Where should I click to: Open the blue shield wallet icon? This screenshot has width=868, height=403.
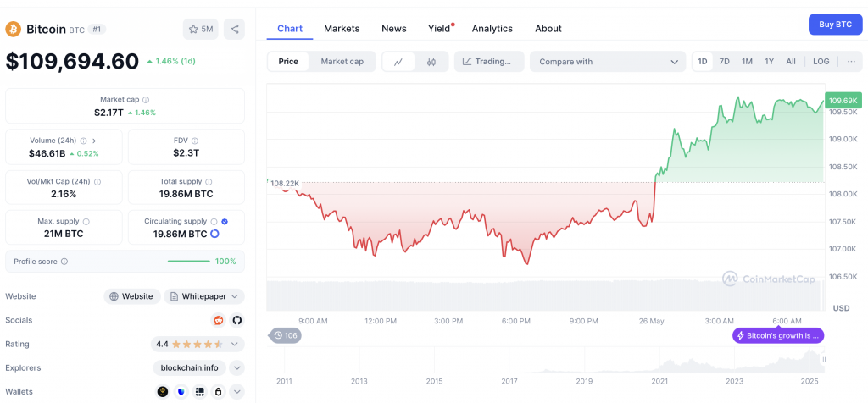pos(181,391)
